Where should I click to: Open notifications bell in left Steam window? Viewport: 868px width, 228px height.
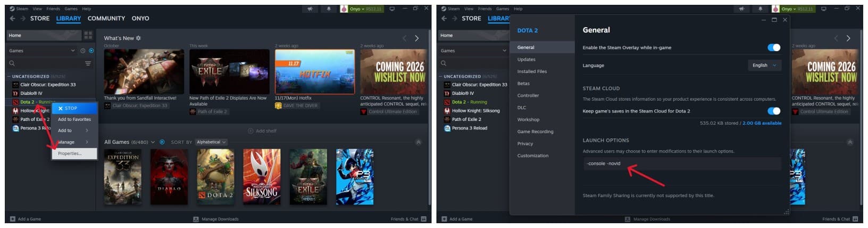(328, 9)
